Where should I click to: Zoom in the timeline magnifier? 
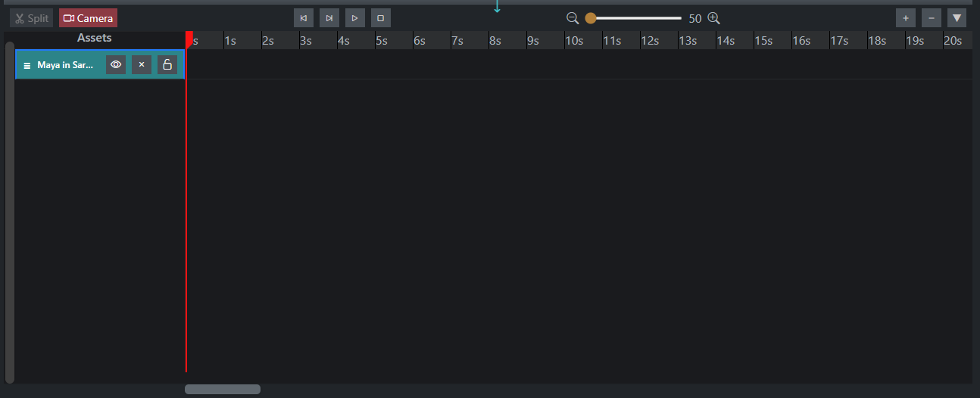tap(713, 18)
